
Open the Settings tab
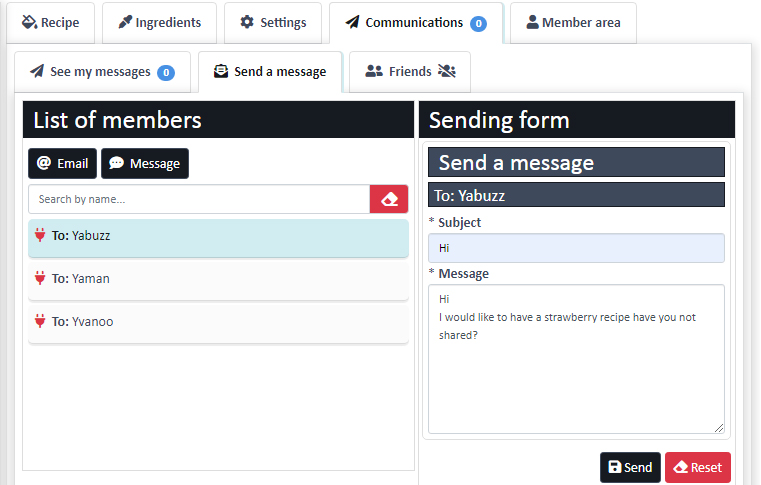(x=273, y=23)
